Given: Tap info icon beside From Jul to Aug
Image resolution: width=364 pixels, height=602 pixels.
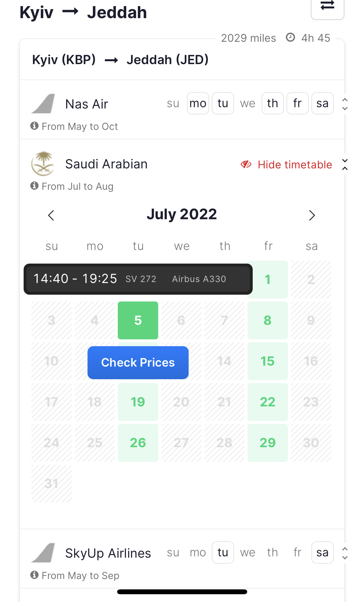Looking at the screenshot, I should pyautogui.click(x=34, y=186).
